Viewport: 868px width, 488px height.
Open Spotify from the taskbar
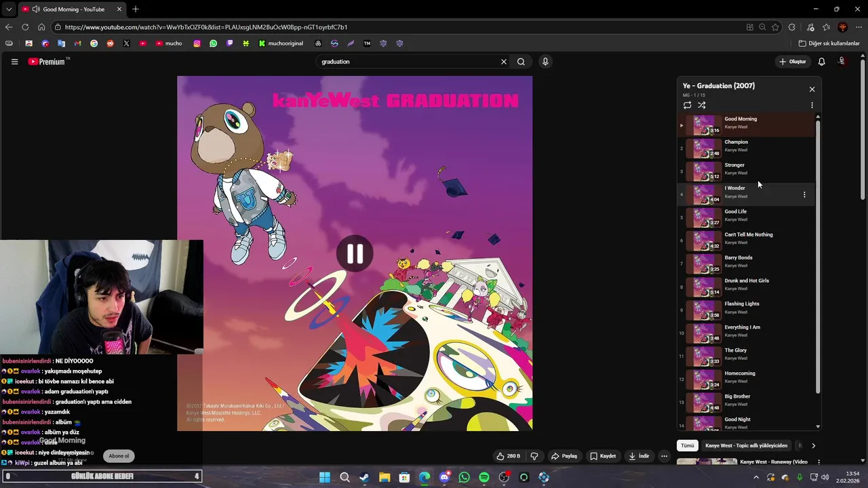pos(484,477)
